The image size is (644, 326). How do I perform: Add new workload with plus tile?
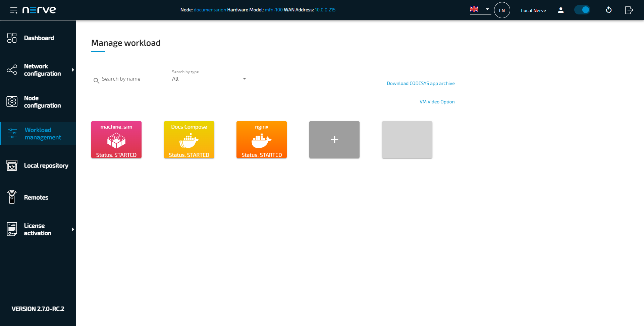click(334, 140)
